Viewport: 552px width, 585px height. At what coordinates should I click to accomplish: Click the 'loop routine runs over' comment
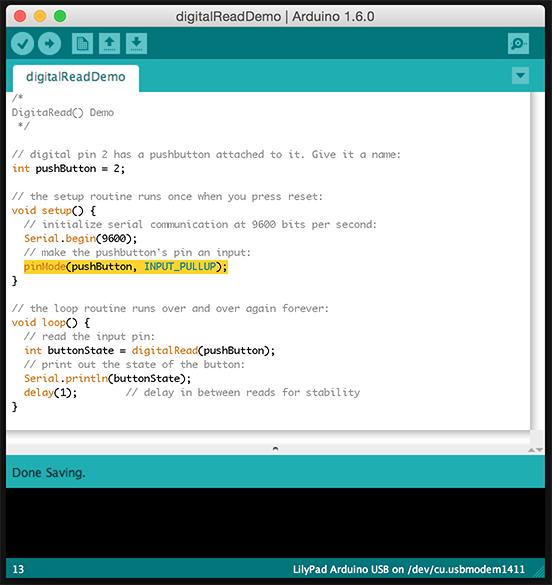(170, 309)
